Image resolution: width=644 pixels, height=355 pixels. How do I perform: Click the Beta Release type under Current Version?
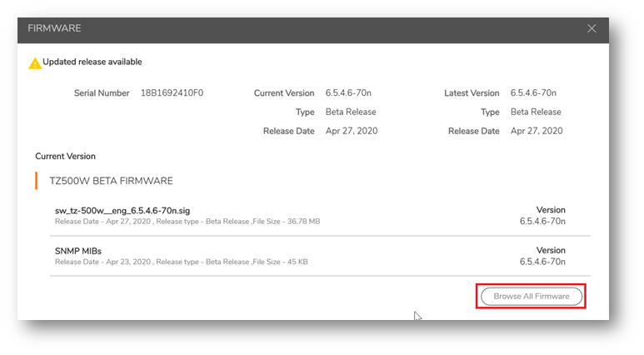(351, 112)
